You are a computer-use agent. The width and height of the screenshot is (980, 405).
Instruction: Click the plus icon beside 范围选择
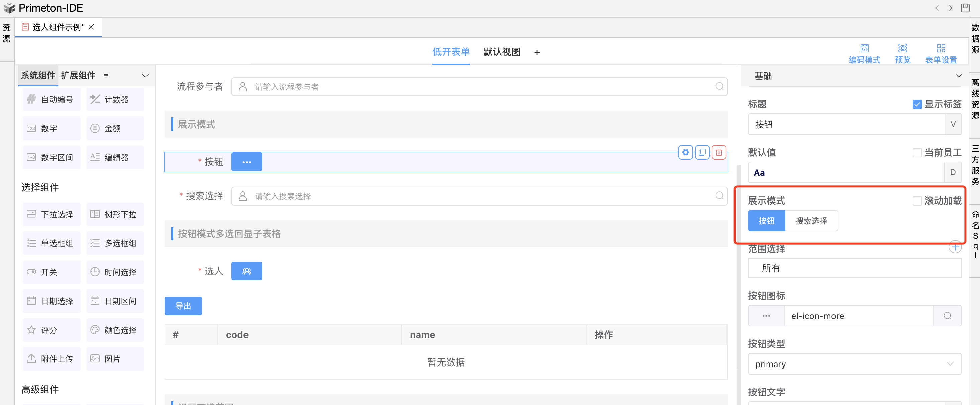coord(955,247)
